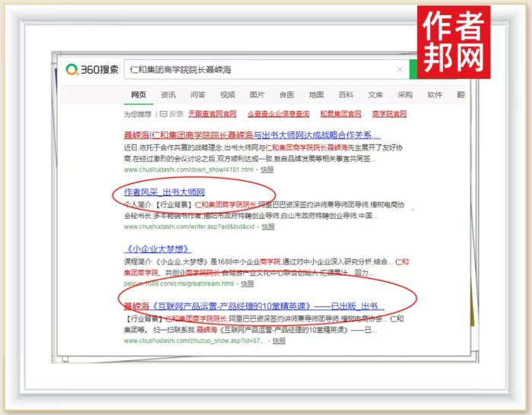532x415 pixels.
Task: Click the 反馈 feedback icon
Action: pyautogui.click(x=163, y=114)
